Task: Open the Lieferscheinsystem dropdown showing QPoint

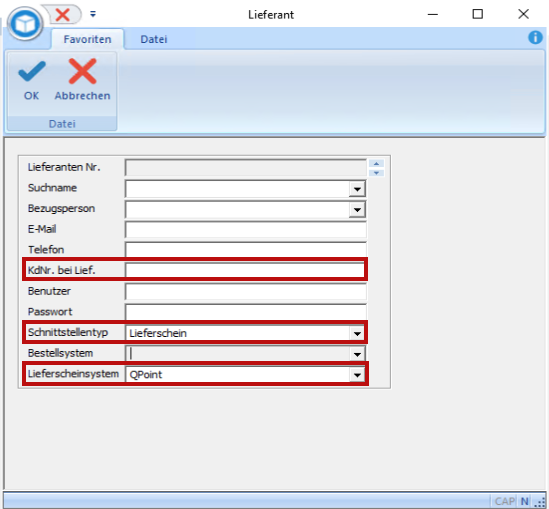Action: pyautogui.click(x=357, y=375)
